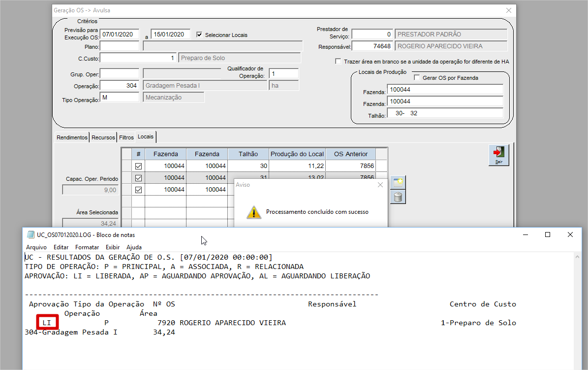
Task: Uncheck the third checked row in the Locais table
Action: (x=138, y=190)
